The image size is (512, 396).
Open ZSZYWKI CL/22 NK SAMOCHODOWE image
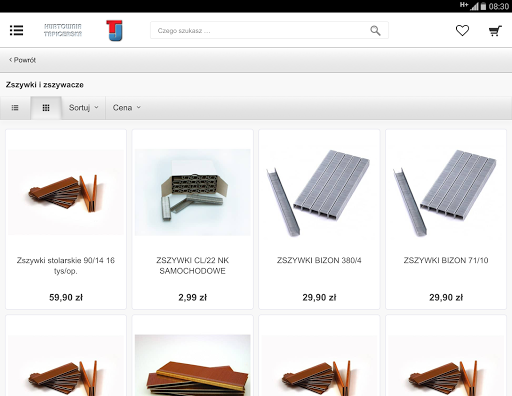pyautogui.click(x=193, y=192)
